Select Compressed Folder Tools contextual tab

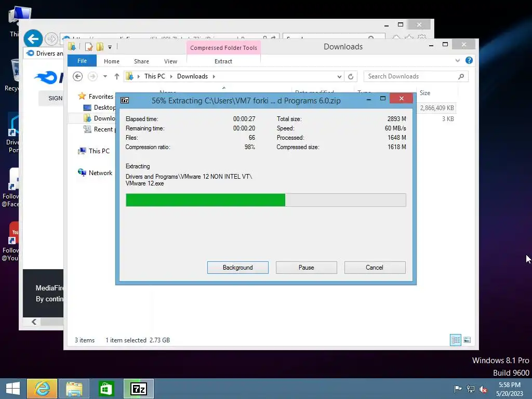click(223, 48)
